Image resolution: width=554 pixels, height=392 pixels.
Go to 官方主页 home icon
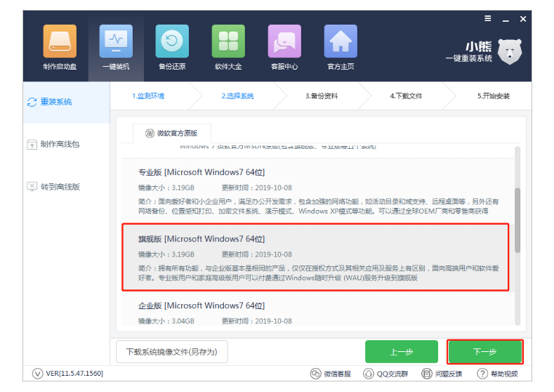coord(341,41)
